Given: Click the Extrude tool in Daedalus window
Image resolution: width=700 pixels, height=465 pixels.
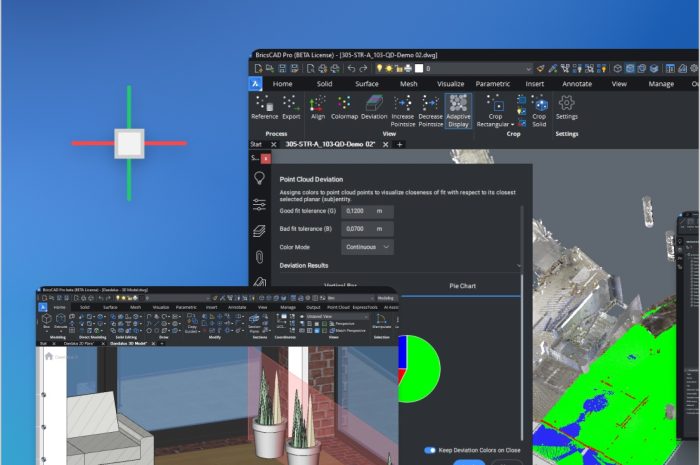Looking at the screenshot, I should pos(61,321).
